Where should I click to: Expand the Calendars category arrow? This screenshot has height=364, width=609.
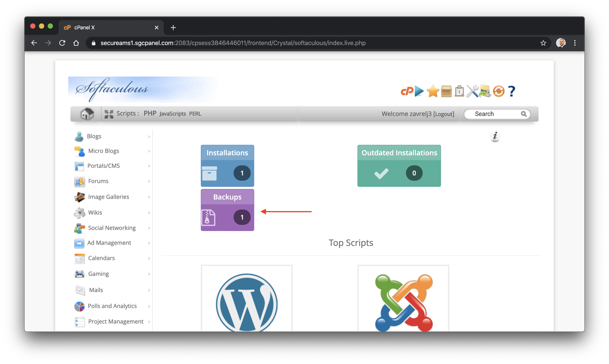tap(149, 258)
